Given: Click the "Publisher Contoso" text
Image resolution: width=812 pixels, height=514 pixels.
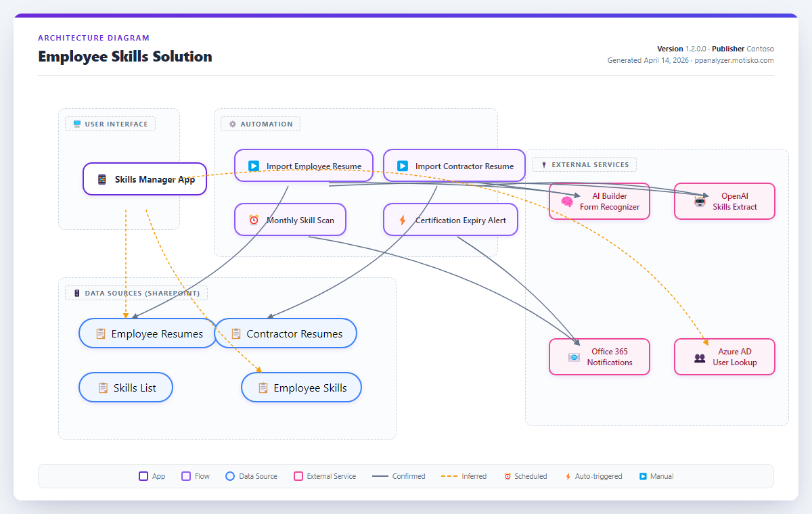Looking at the screenshot, I should point(743,49).
